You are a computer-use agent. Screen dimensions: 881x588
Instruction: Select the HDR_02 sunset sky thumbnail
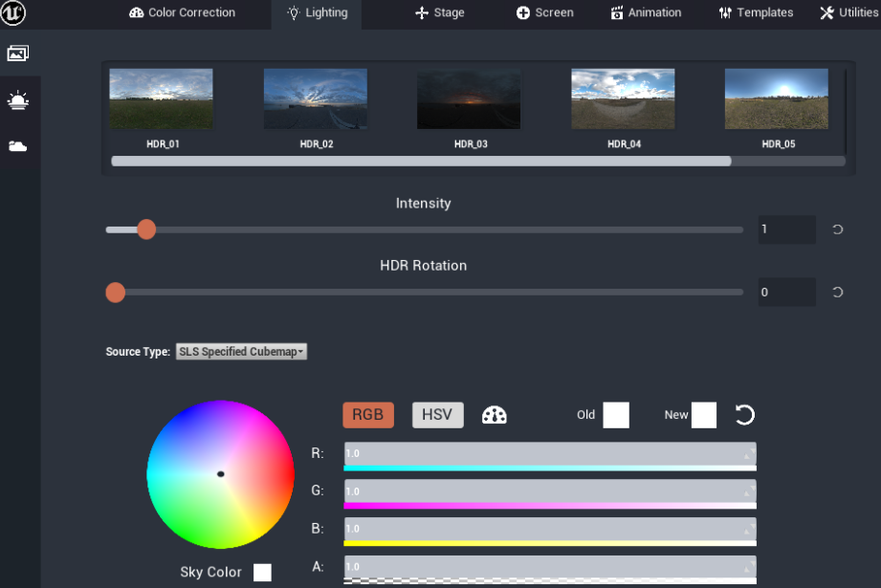(x=316, y=98)
